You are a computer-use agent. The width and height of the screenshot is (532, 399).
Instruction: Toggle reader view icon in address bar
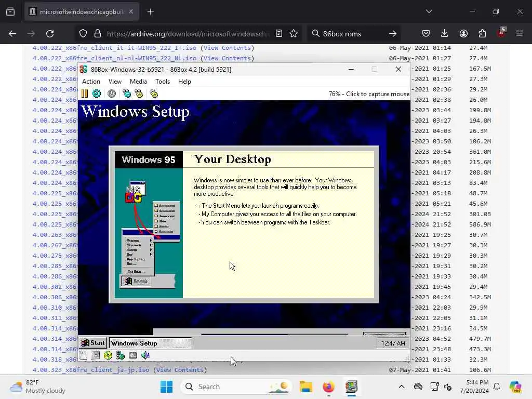pyautogui.click(x=279, y=33)
